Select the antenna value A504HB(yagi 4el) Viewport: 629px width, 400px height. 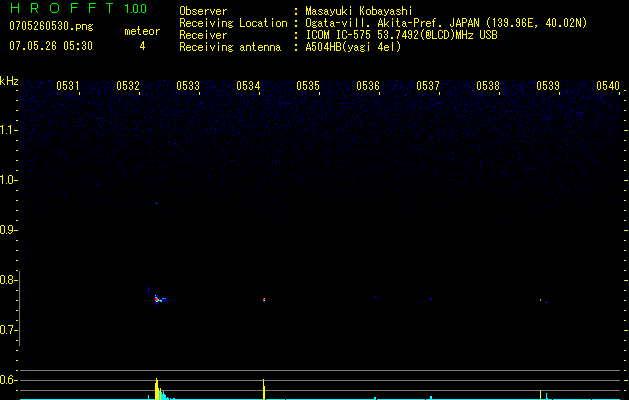[353, 47]
